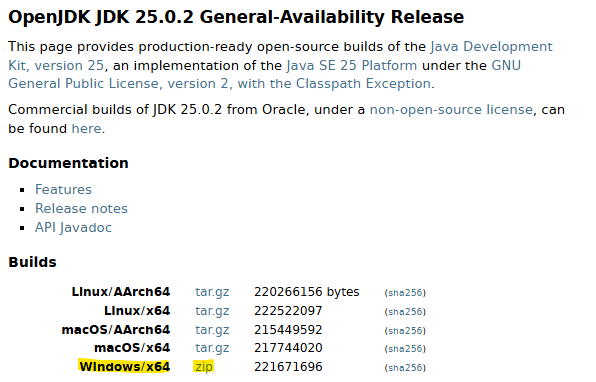Click the 217744020 size value
This screenshot has width=596, height=382.
tap(288, 348)
